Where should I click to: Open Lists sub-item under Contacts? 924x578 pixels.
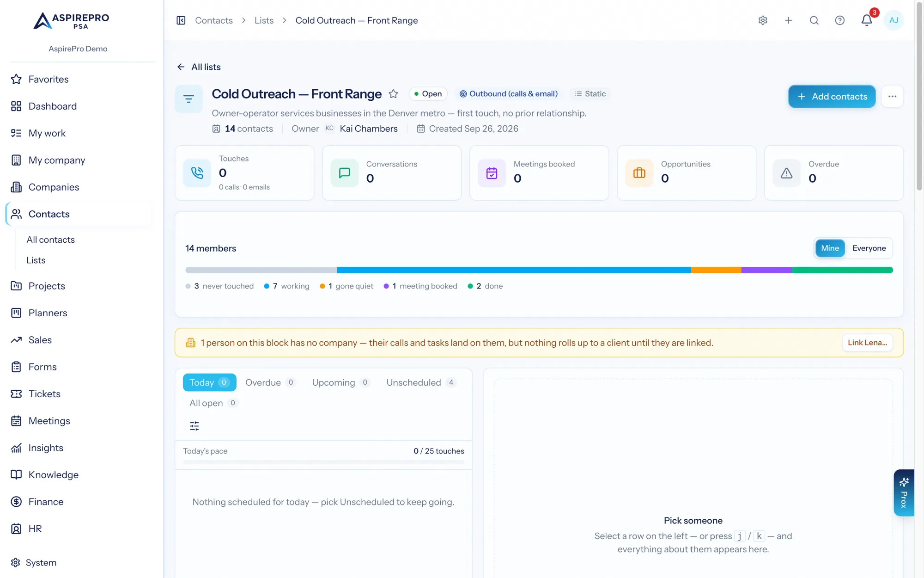(x=36, y=260)
